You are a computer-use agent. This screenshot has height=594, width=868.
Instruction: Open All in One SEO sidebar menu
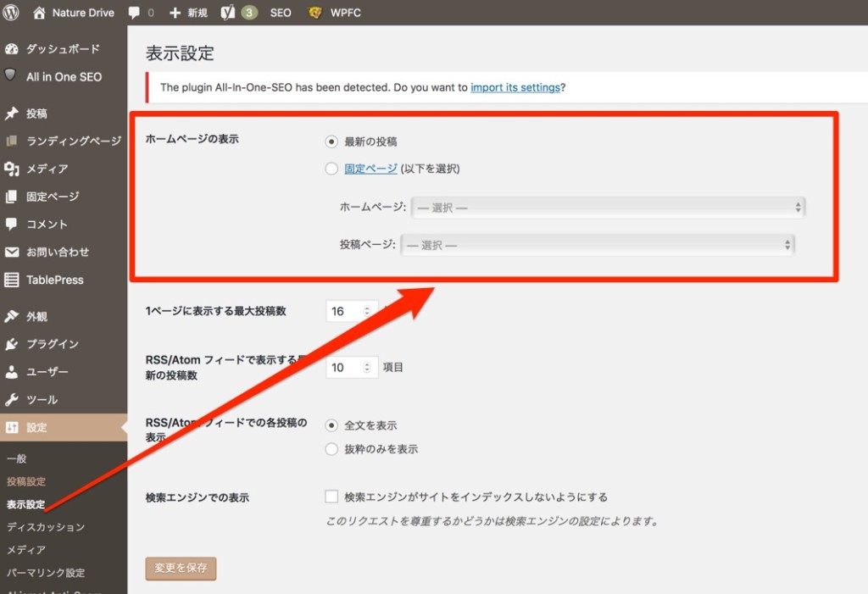(64, 77)
